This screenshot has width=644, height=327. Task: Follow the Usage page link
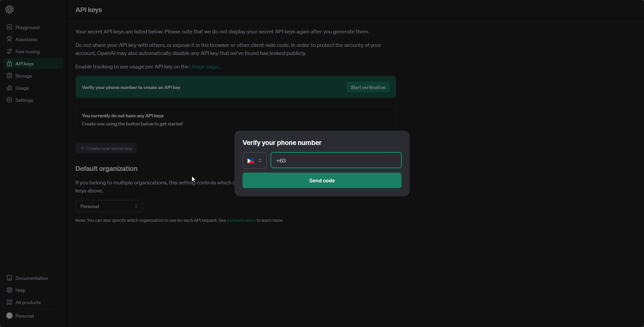[204, 67]
